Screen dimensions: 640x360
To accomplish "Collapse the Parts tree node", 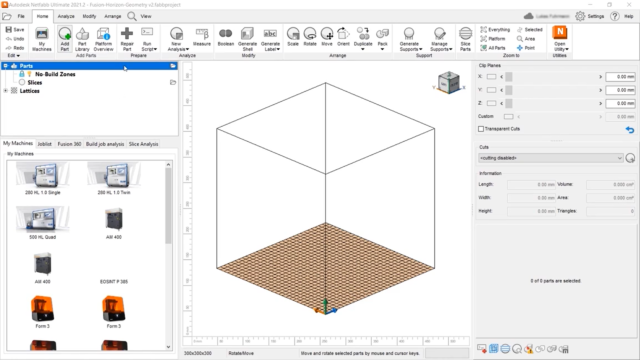I will coord(5,66).
